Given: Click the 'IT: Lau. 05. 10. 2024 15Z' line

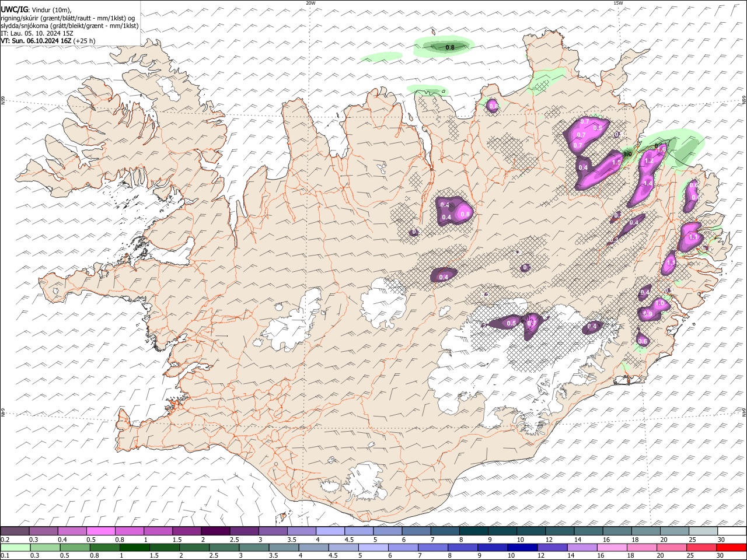Looking at the screenshot, I should tap(37, 33).
